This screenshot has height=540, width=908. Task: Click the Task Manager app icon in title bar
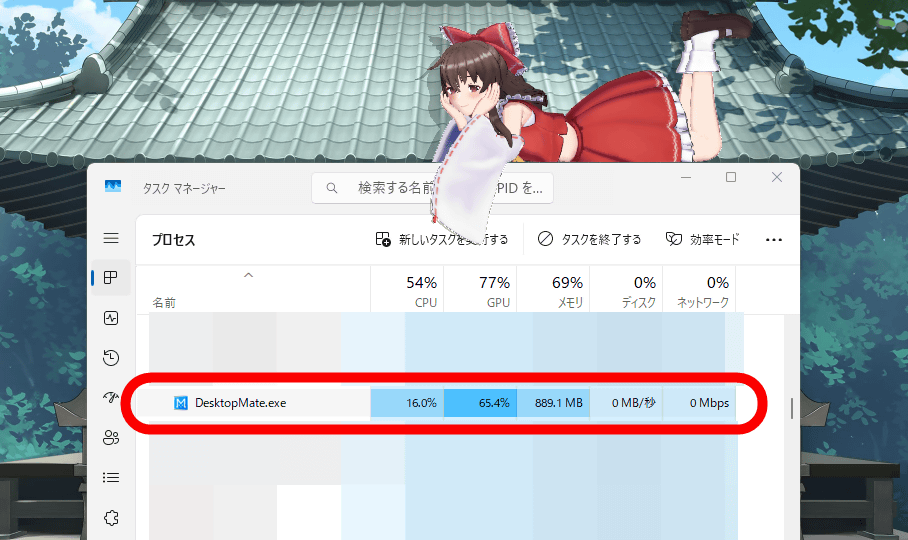pos(113,187)
